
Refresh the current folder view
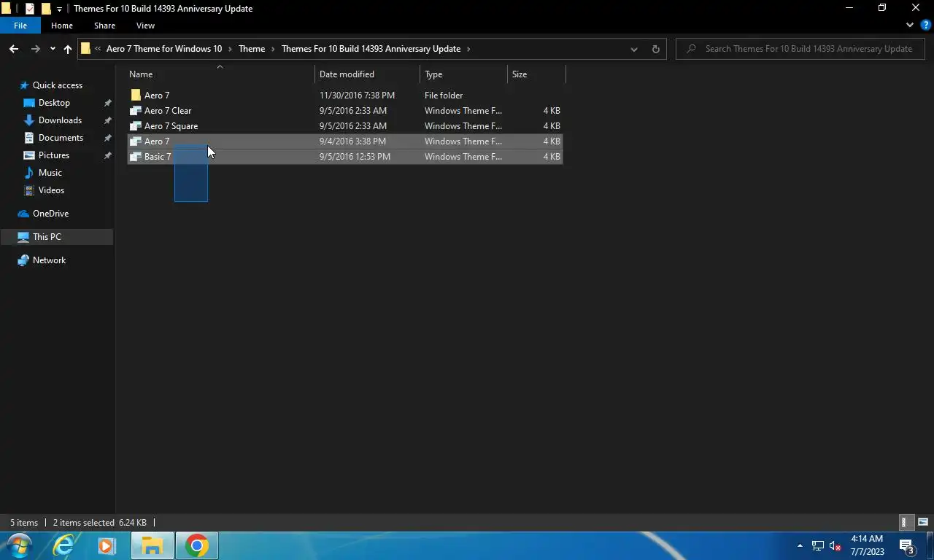655,49
